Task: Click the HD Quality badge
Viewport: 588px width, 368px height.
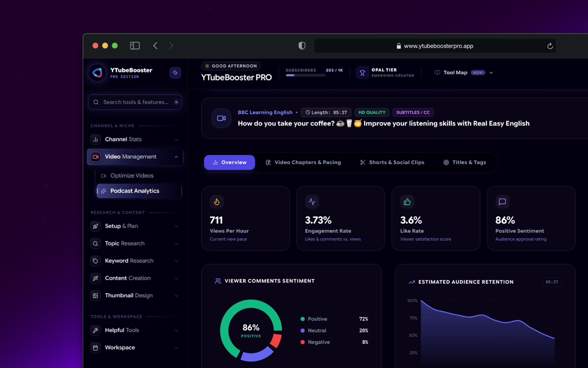Action: pyautogui.click(x=372, y=112)
